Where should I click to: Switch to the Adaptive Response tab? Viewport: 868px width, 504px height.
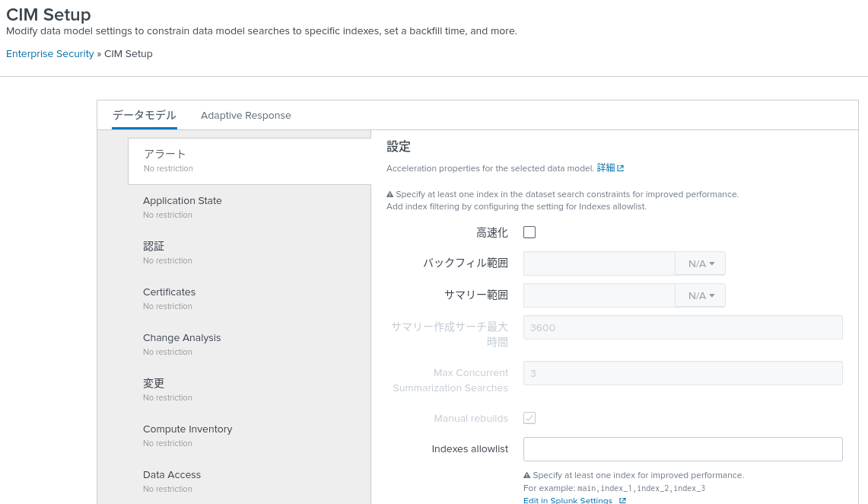[246, 116]
